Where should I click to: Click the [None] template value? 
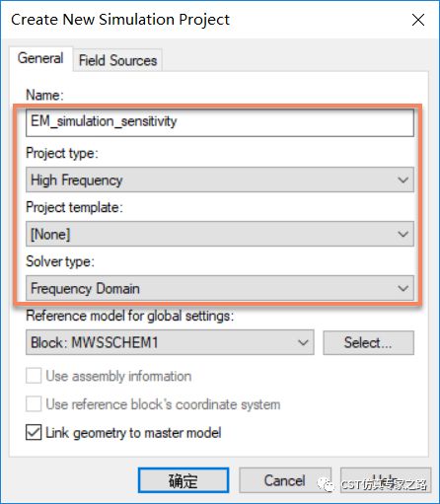(50, 235)
